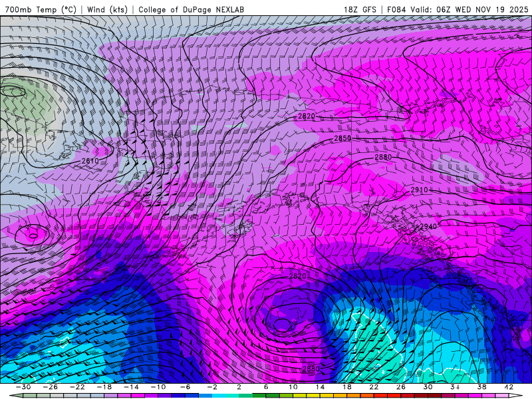Click the 2910 height contour label
The width and height of the screenshot is (532, 399).
point(420,190)
